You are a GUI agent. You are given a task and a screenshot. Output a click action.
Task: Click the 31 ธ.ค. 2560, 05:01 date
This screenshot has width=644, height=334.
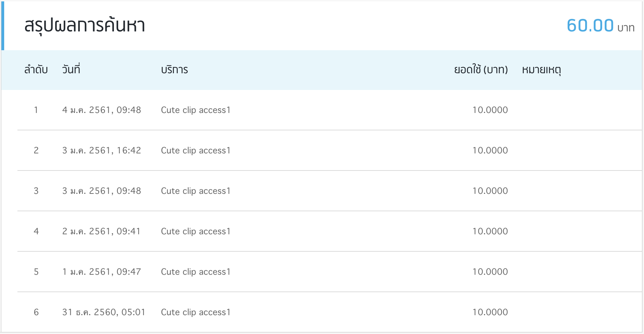(103, 312)
